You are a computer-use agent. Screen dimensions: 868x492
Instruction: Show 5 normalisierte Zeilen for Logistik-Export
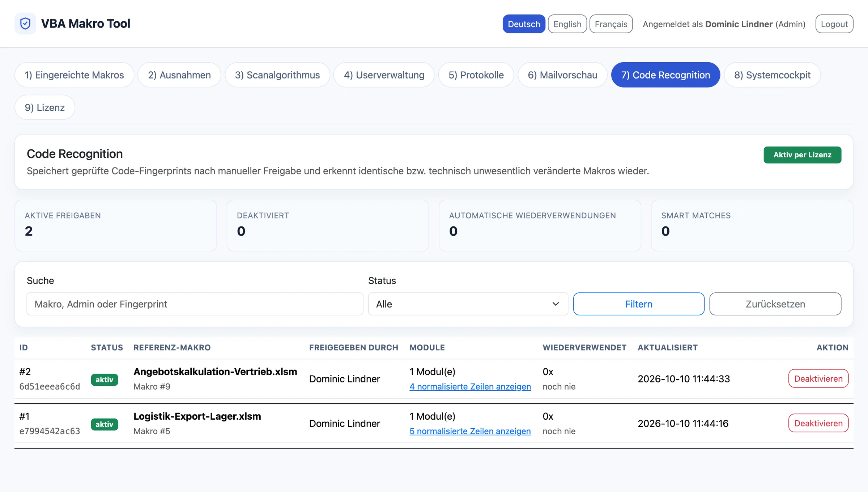(470, 431)
